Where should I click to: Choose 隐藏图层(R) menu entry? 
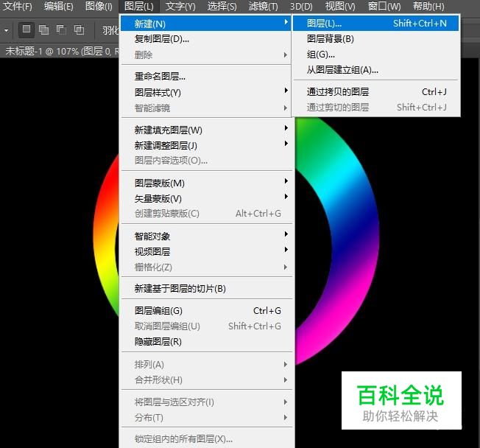[205, 341]
